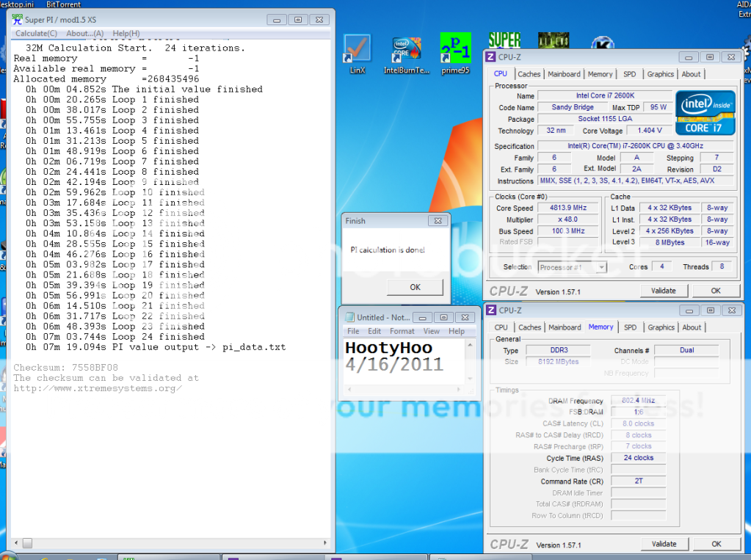Click left arrow of Super PI horizontal scrollbar

point(16,543)
